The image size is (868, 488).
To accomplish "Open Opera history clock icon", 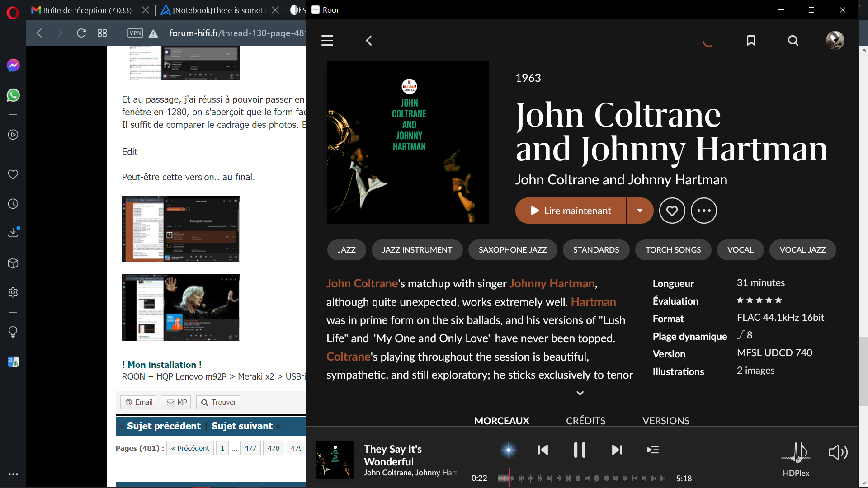I will pyautogui.click(x=13, y=204).
